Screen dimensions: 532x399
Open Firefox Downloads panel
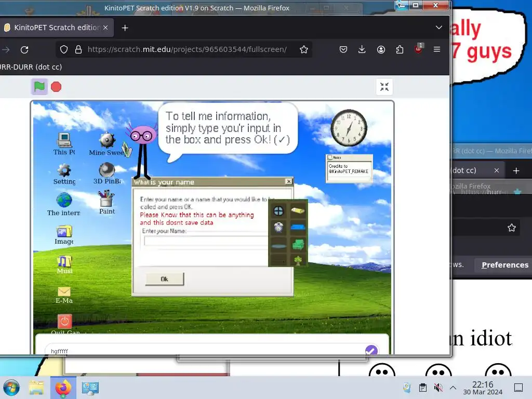coord(362,49)
